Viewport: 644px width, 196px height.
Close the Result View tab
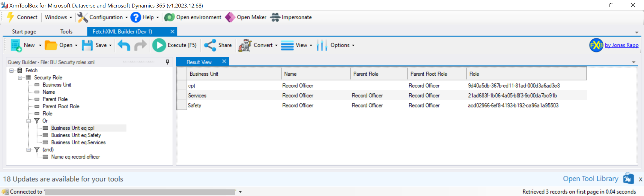coord(224,62)
